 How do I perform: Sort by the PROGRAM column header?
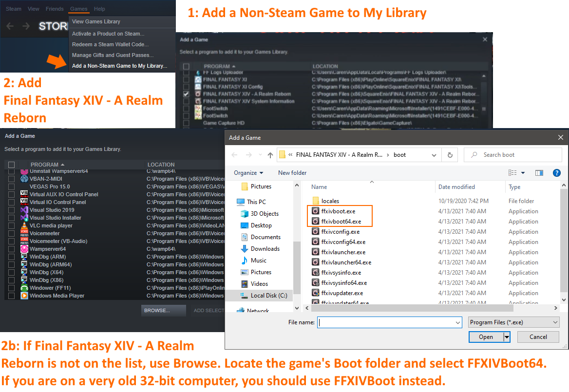point(47,165)
